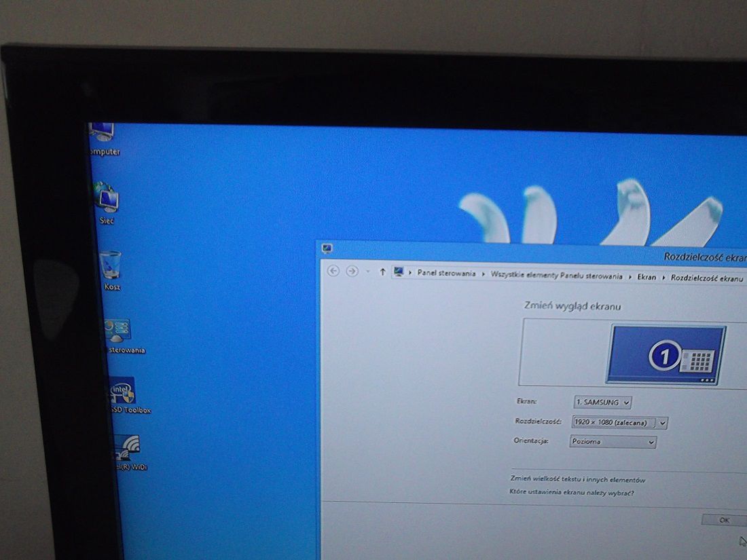Viewport: 747px width, 560px height.
Task: Open the Komputer desktop icon
Action: click(103, 138)
